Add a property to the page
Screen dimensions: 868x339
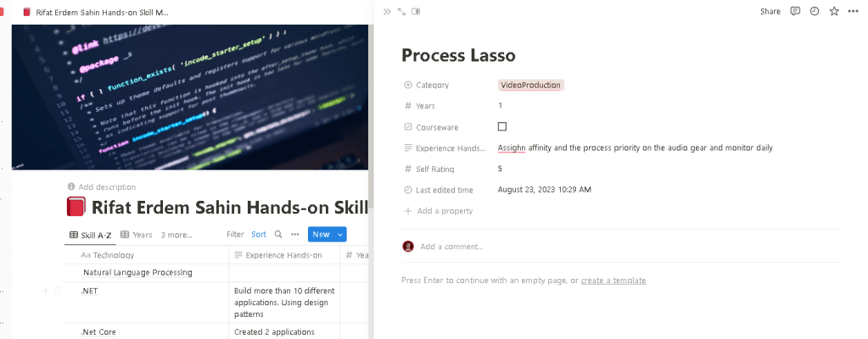coord(439,211)
